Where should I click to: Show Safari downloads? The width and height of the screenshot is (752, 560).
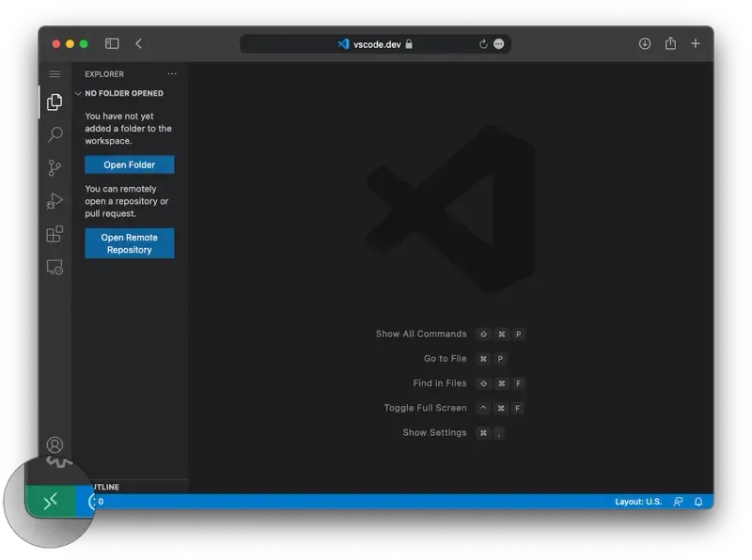[645, 43]
